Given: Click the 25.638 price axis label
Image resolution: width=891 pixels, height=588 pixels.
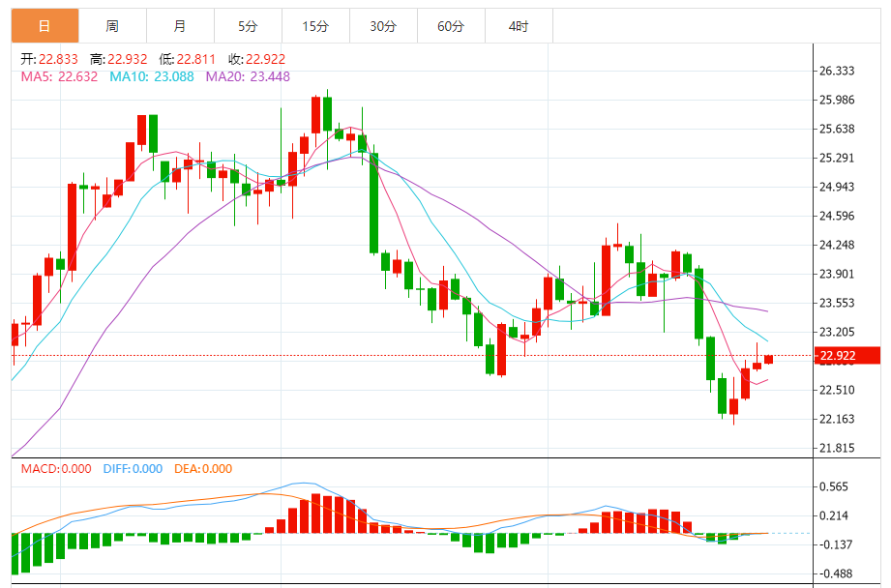Looking at the screenshot, I should [x=837, y=129].
